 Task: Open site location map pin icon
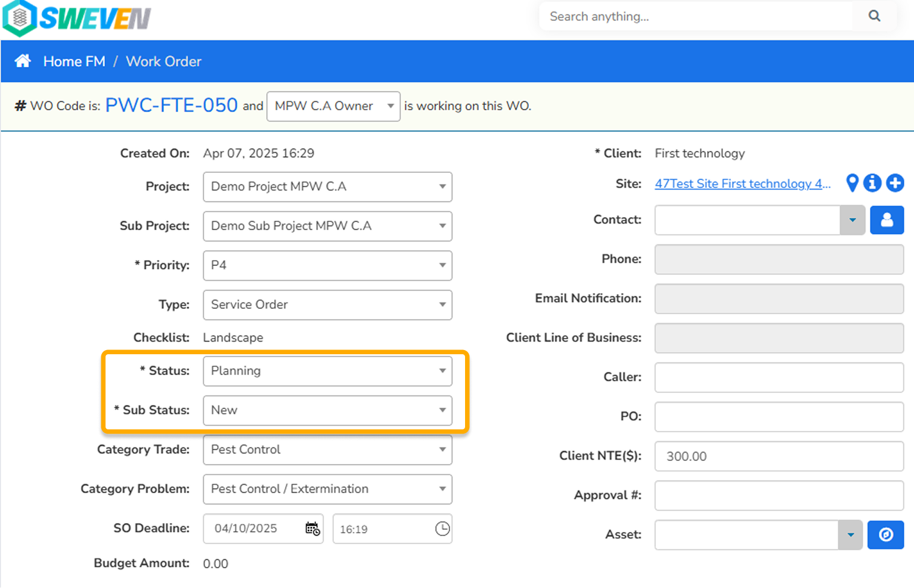(853, 183)
